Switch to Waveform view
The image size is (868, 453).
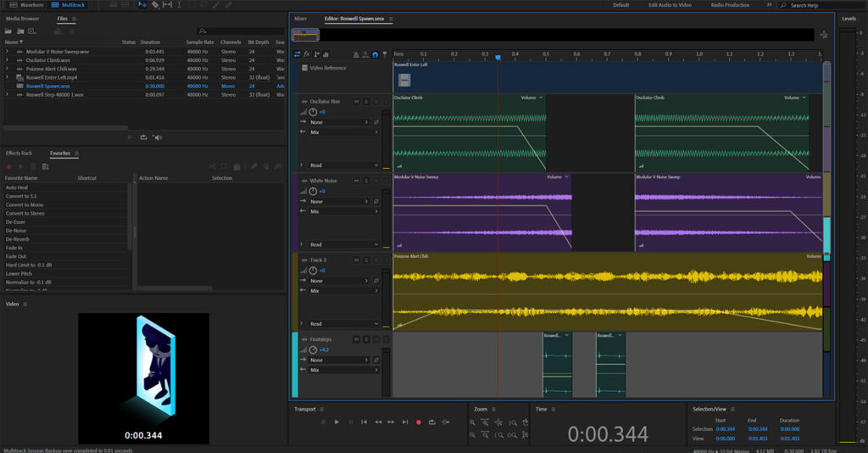click(x=26, y=5)
